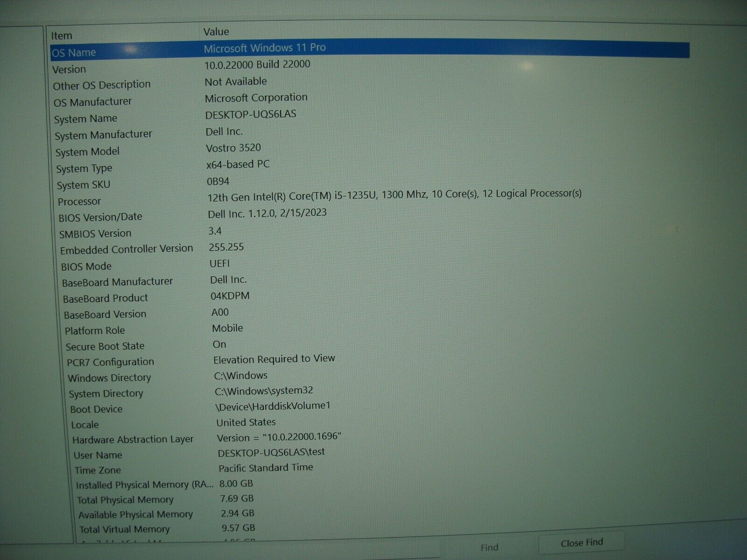Click the value C:\Windows\system32
The width and height of the screenshot is (747, 560).
click(x=264, y=391)
